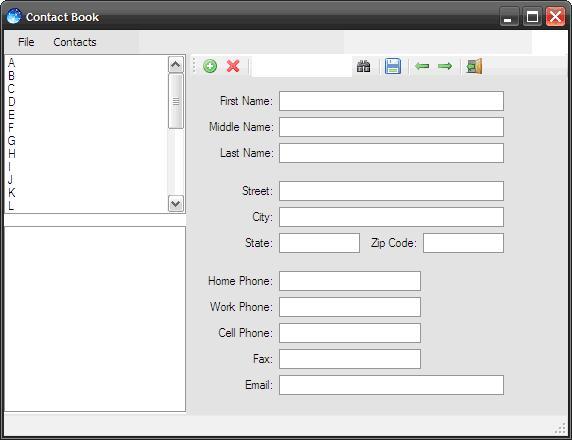The width and height of the screenshot is (572, 440).
Task: Click the exit door icon in toolbar
Action: click(474, 66)
